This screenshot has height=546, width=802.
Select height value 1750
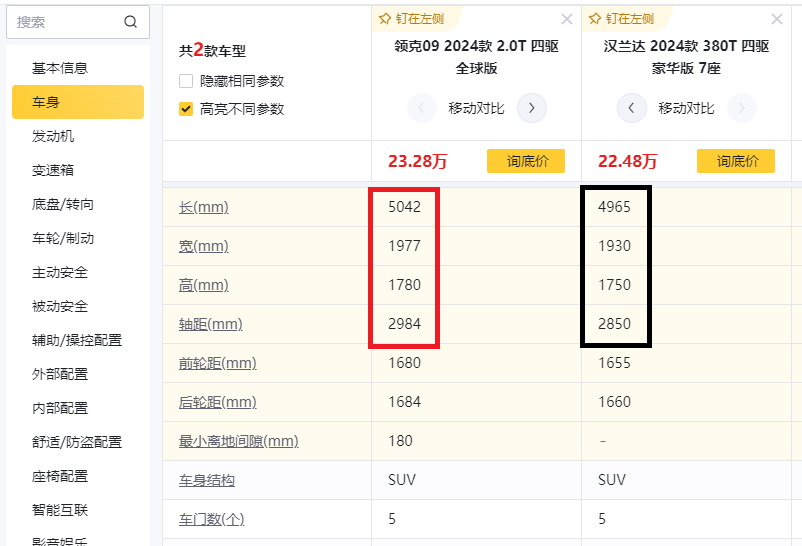click(x=614, y=285)
